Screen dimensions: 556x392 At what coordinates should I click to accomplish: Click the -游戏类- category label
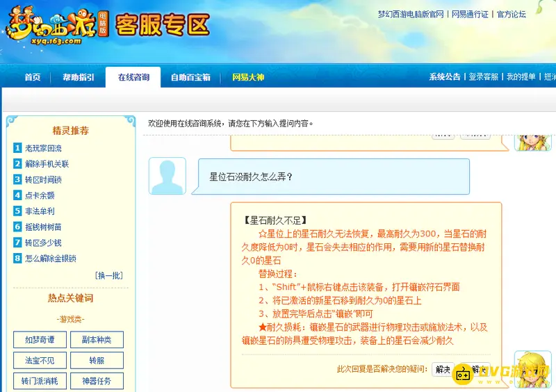click(71, 319)
